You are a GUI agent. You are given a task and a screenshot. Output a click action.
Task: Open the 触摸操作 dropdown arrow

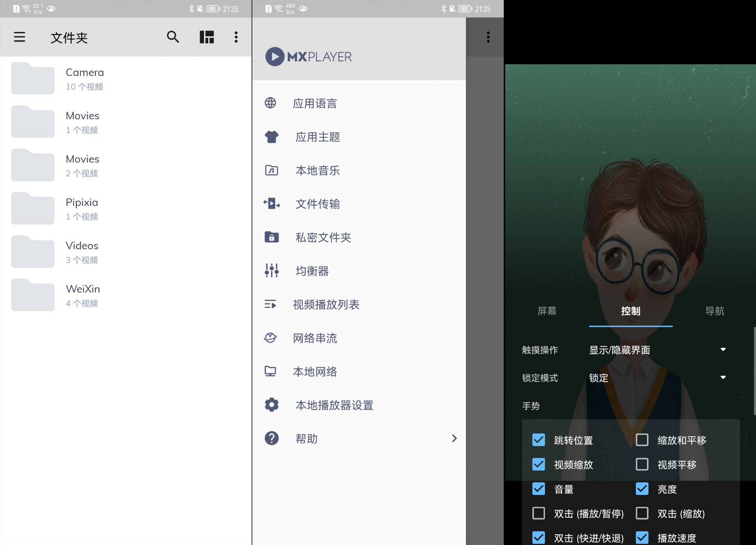tap(723, 349)
